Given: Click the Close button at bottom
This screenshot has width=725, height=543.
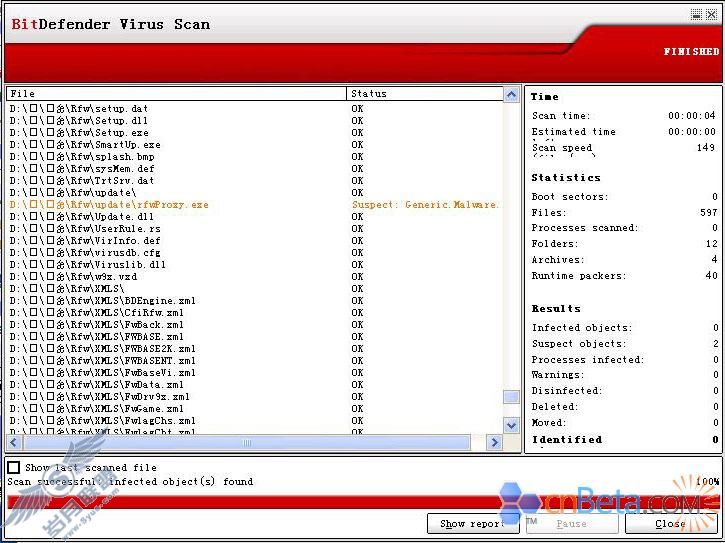Looking at the screenshot, I should pos(669,524).
